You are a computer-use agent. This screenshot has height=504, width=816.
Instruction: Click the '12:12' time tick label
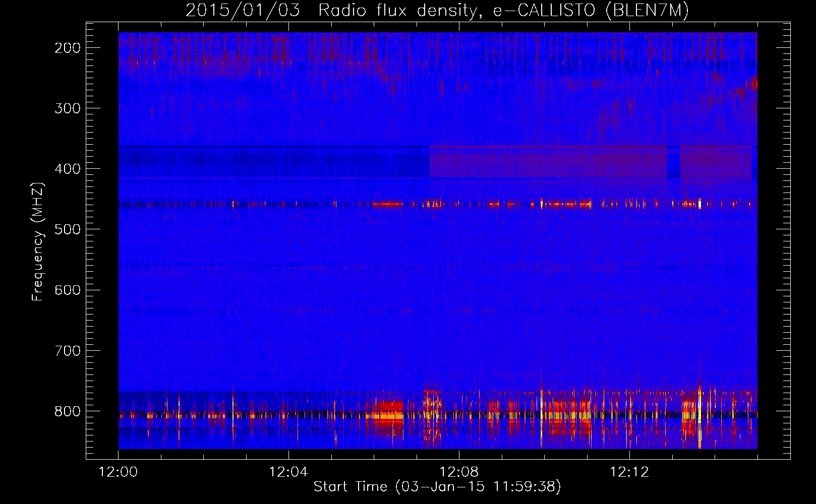pyautogui.click(x=629, y=472)
